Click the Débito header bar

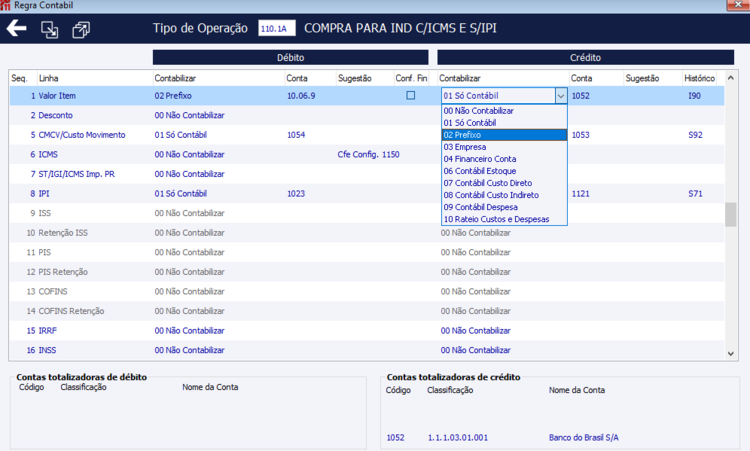290,57
